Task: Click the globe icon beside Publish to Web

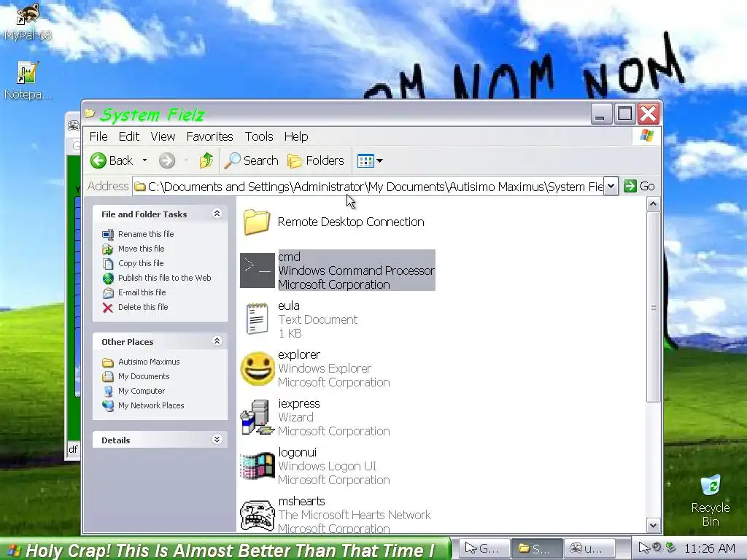Action: [x=108, y=278]
